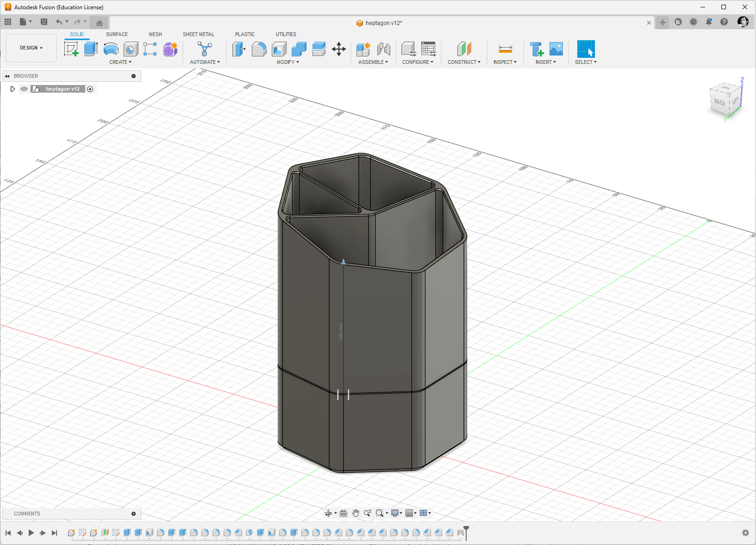Open the user profile avatar

coord(743,22)
